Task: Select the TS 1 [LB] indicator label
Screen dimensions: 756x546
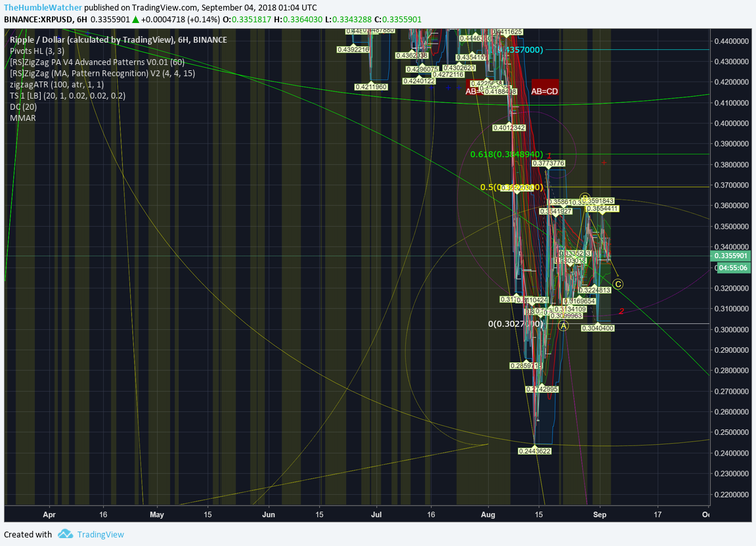Action: point(68,95)
